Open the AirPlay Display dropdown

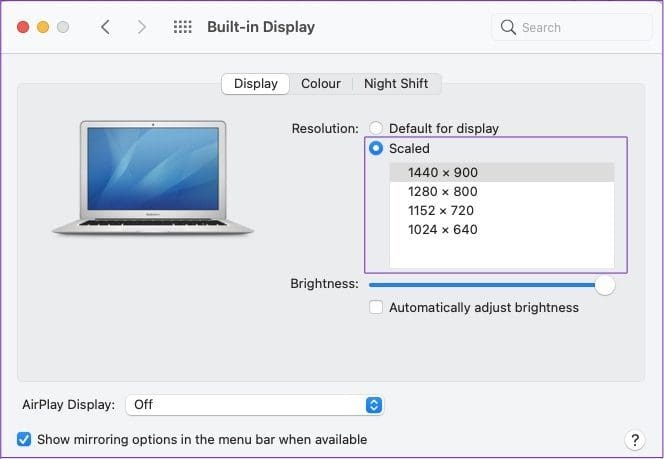point(255,405)
